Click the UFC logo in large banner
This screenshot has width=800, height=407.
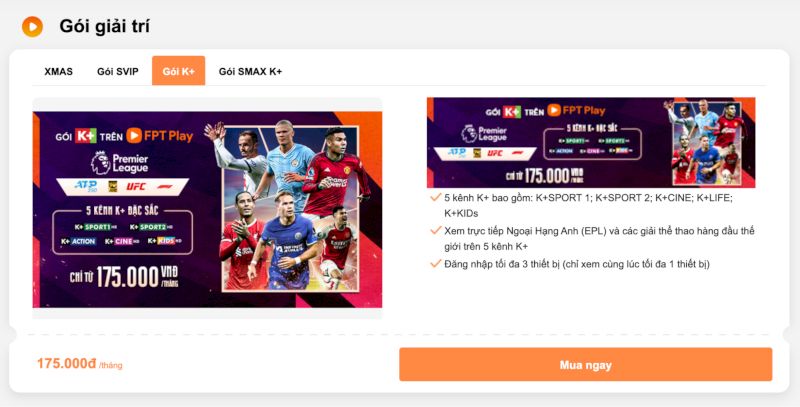[x=136, y=186]
